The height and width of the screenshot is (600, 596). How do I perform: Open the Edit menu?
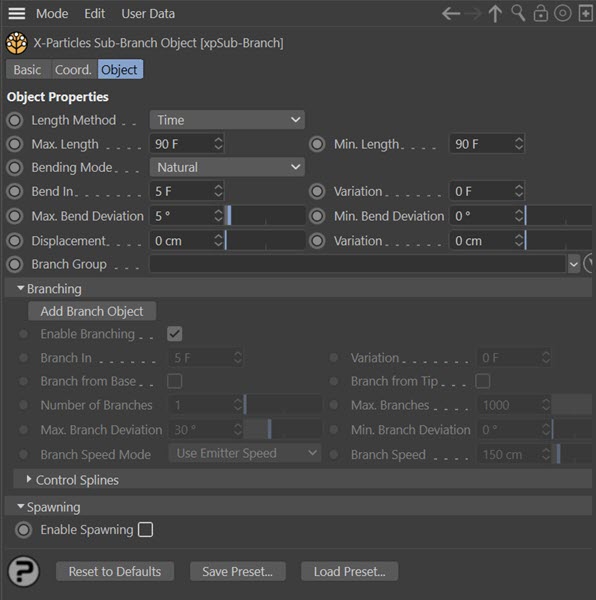click(94, 14)
